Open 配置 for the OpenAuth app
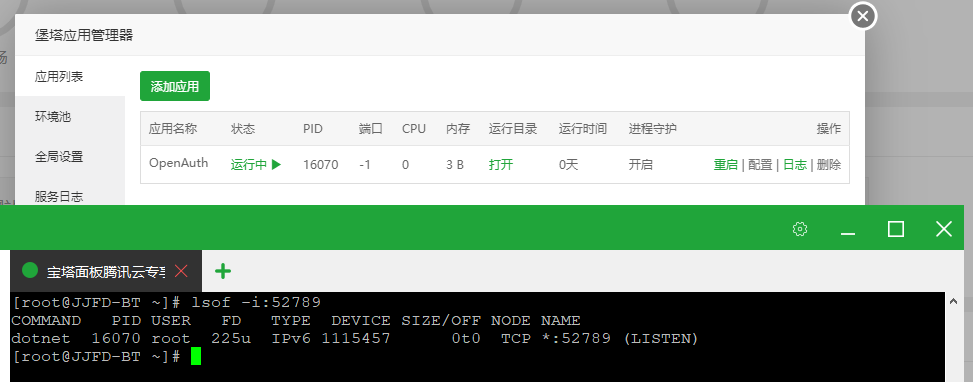 click(760, 164)
